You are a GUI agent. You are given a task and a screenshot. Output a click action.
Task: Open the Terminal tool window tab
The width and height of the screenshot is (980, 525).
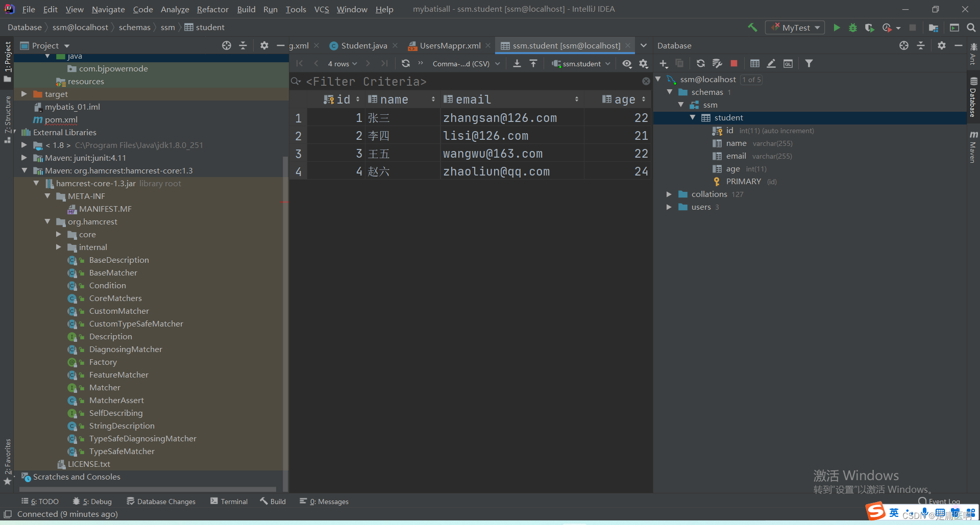(229, 502)
